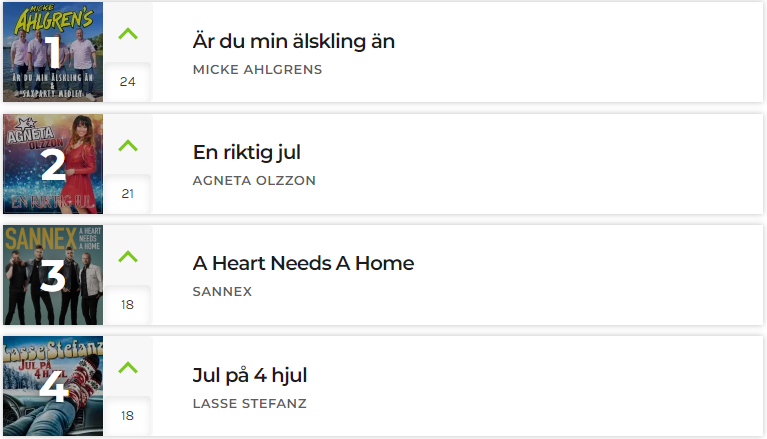Open the Agneta Olzzon album cover ranked 2

53,164
